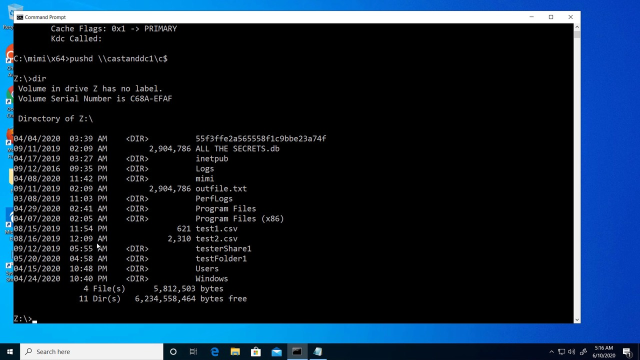This screenshot has width=640, height=360.
Task: Click the Command Prompt title bar icon
Action: [x=20, y=17]
